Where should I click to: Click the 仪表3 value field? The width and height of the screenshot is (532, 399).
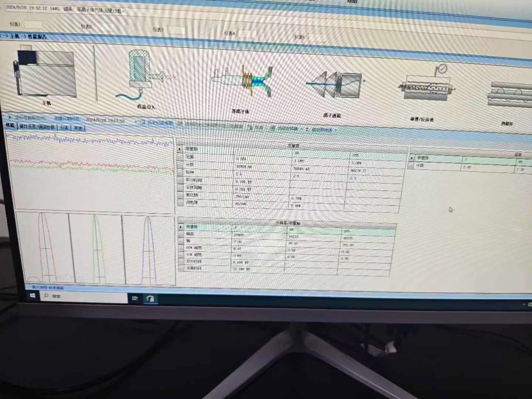tap(176, 30)
